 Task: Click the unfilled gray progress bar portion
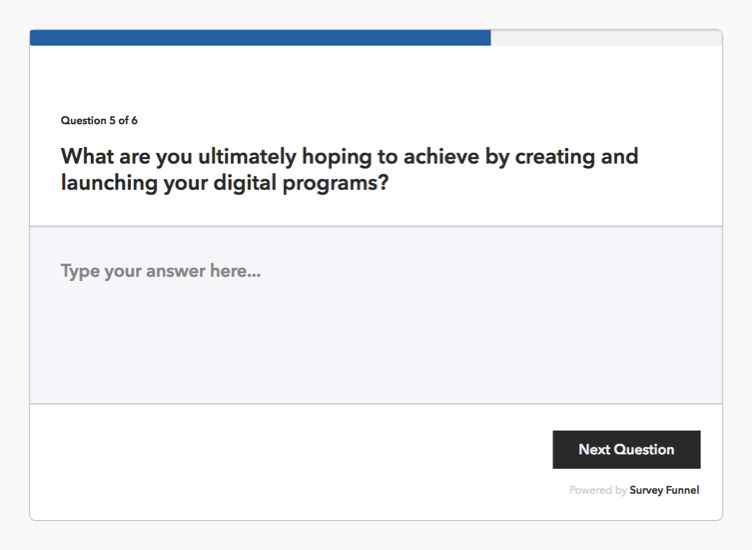606,38
